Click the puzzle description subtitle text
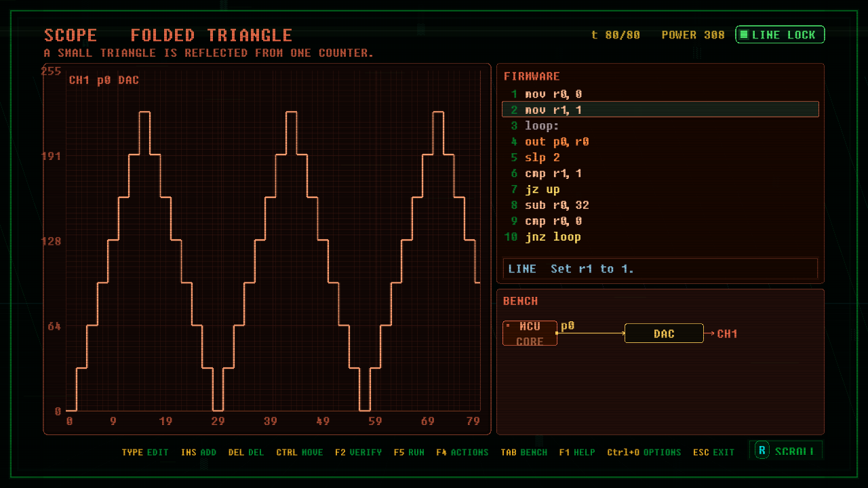The image size is (868, 488). click(209, 53)
